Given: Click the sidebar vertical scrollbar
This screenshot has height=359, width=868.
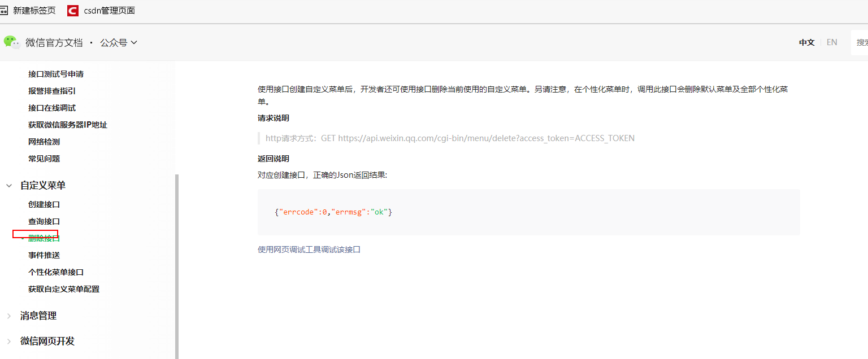Looking at the screenshot, I should click(177, 266).
